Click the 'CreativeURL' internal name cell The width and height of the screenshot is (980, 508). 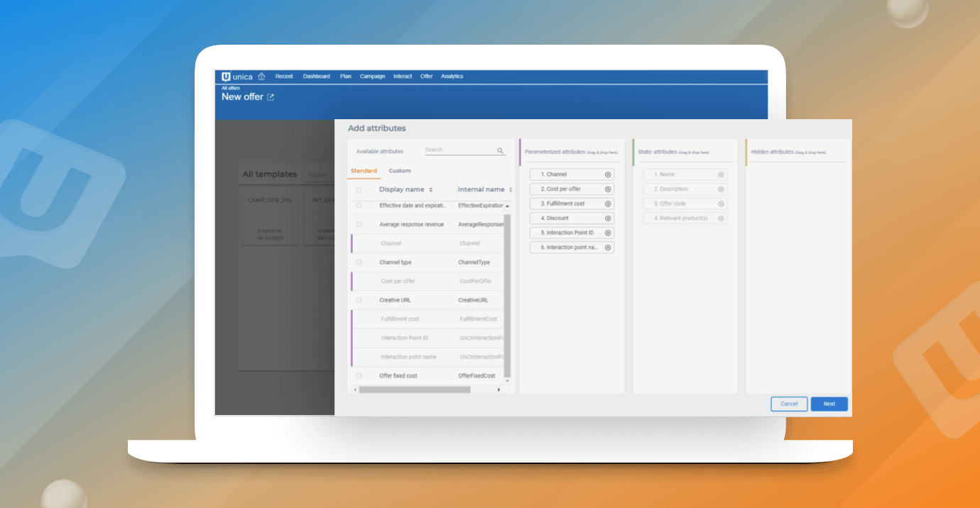click(x=473, y=300)
